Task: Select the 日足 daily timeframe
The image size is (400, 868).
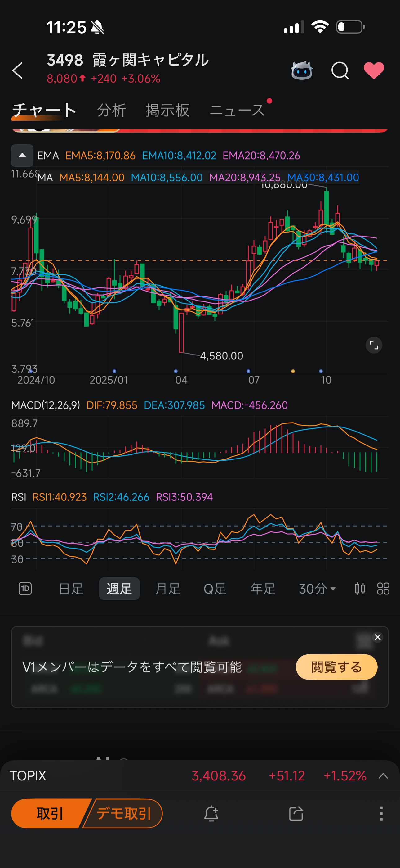Action: click(x=71, y=589)
